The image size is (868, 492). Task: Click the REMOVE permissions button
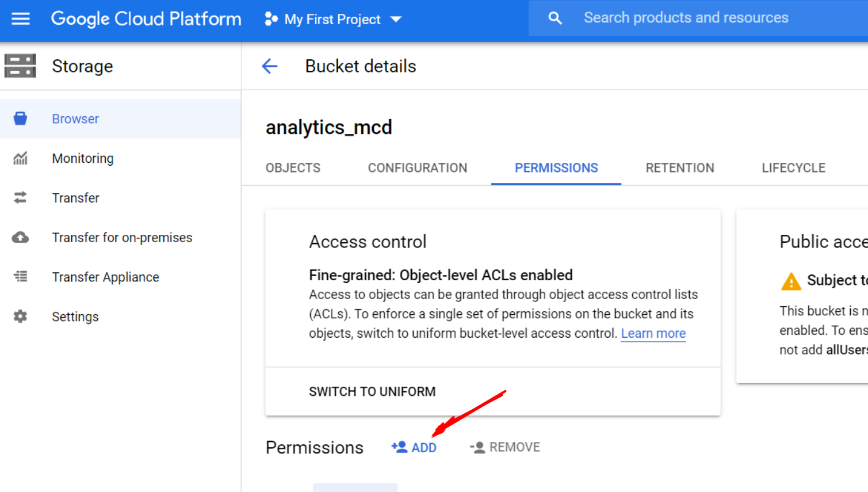pyautogui.click(x=505, y=447)
